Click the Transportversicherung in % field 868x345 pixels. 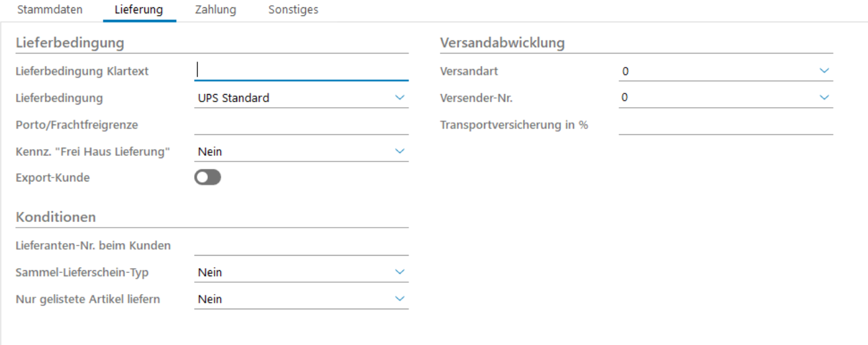coord(726,124)
